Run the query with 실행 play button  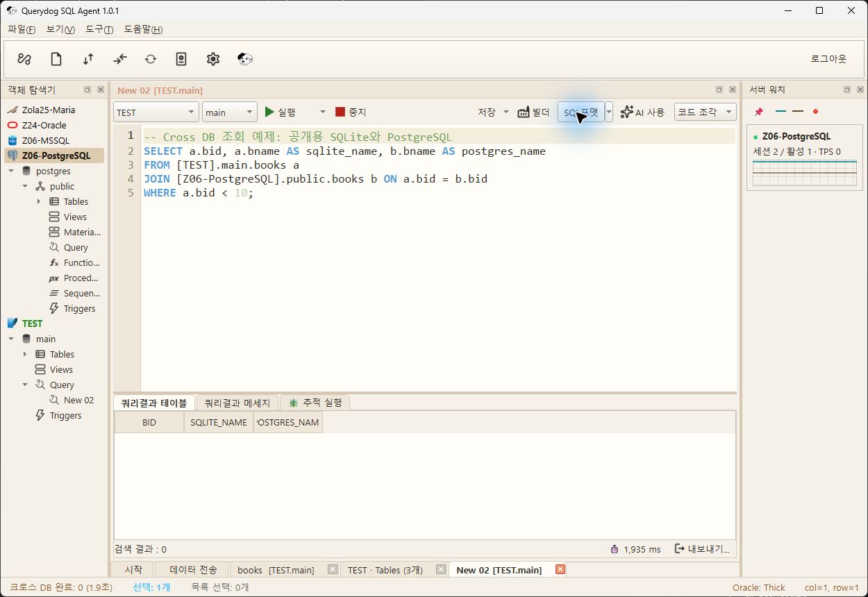tap(280, 112)
